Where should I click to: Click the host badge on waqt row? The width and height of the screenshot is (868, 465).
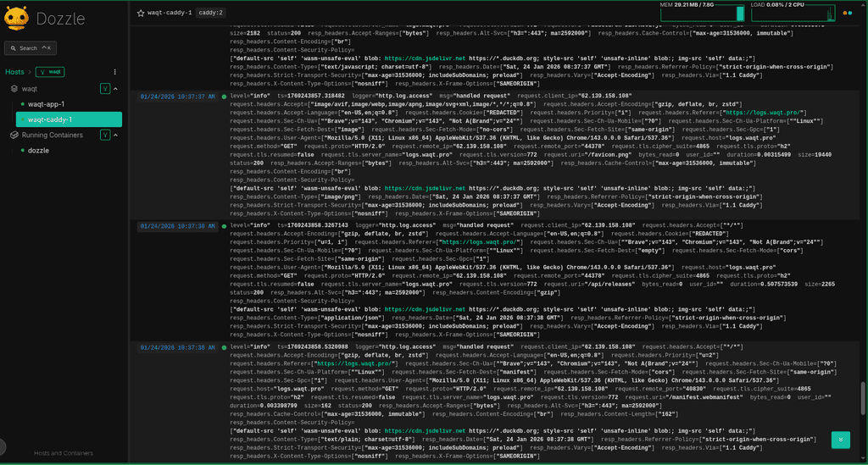[105, 88]
